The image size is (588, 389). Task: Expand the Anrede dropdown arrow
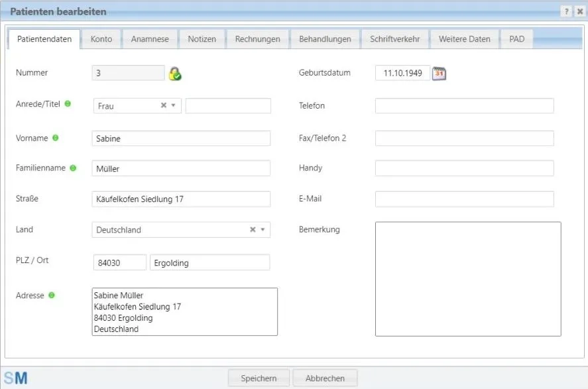pyautogui.click(x=174, y=105)
